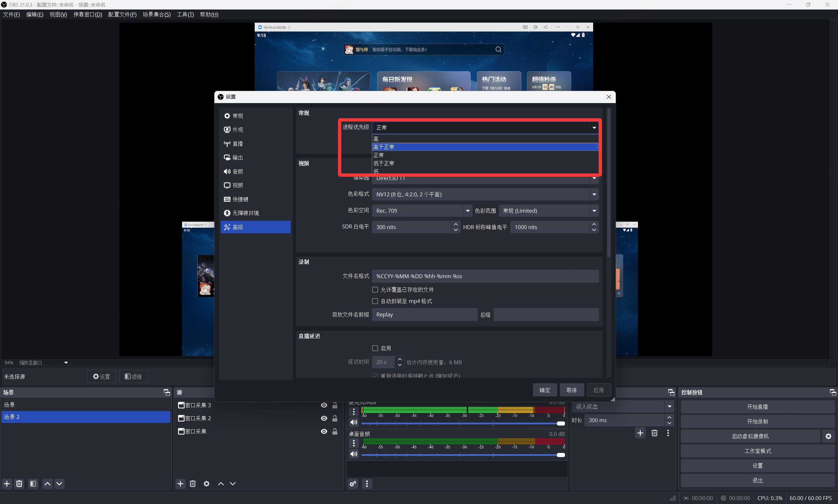
Task: Enable the 允许覆盖已存在的文件 checkbox
Action: point(375,290)
